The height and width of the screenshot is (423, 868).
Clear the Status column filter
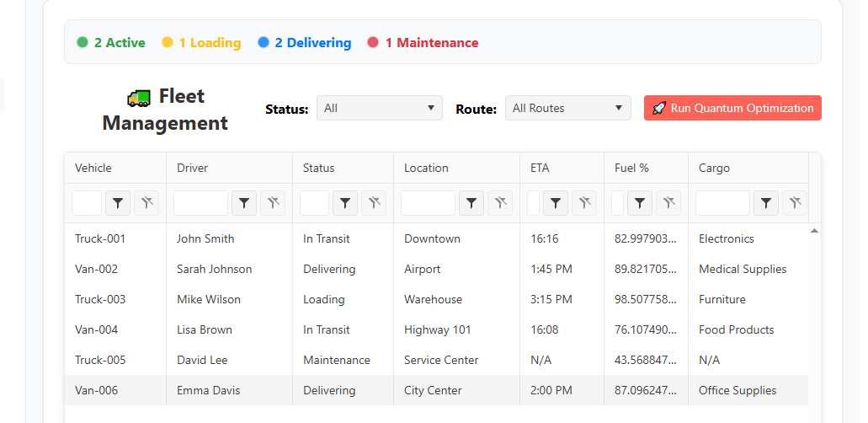point(374,203)
